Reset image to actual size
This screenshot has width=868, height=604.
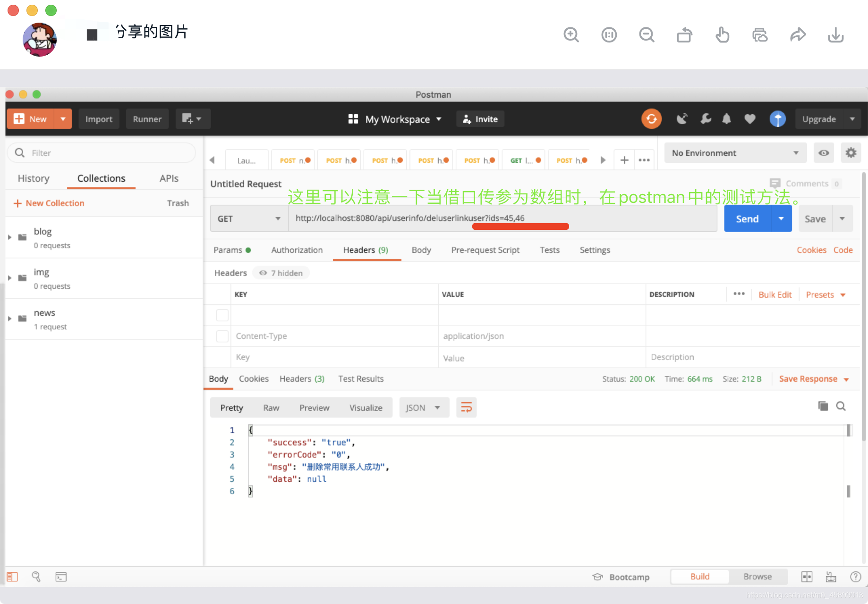coord(609,35)
